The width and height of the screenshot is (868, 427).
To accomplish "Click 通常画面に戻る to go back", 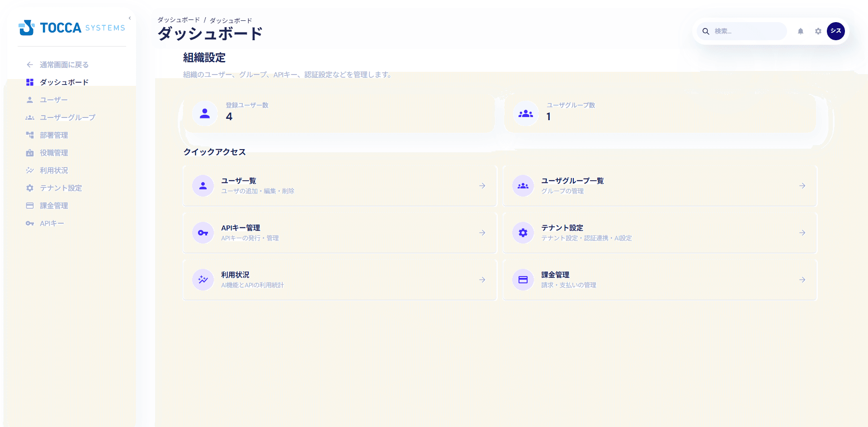I will 63,65.
